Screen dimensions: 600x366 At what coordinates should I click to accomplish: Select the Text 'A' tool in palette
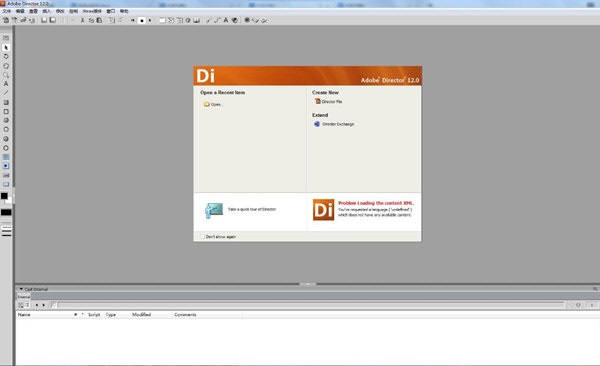click(x=6, y=84)
